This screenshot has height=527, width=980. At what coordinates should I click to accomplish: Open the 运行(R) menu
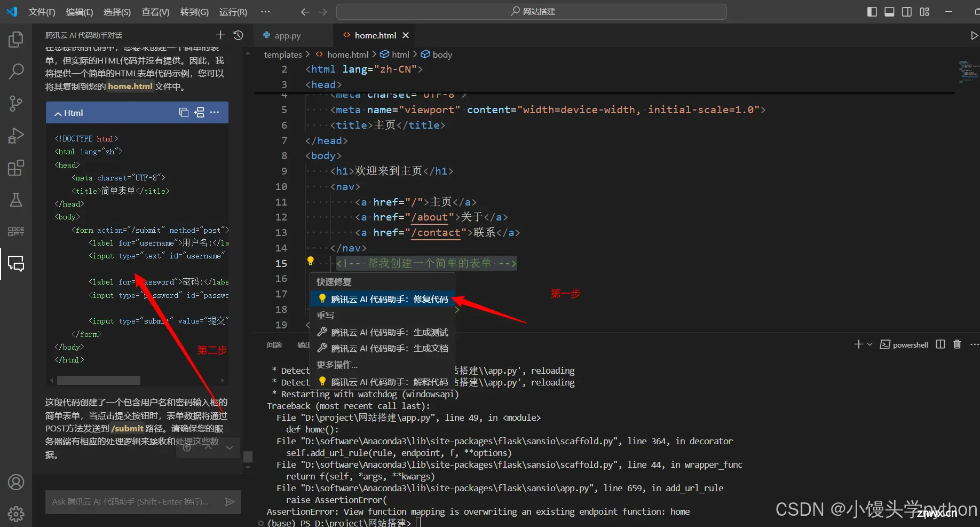233,12
